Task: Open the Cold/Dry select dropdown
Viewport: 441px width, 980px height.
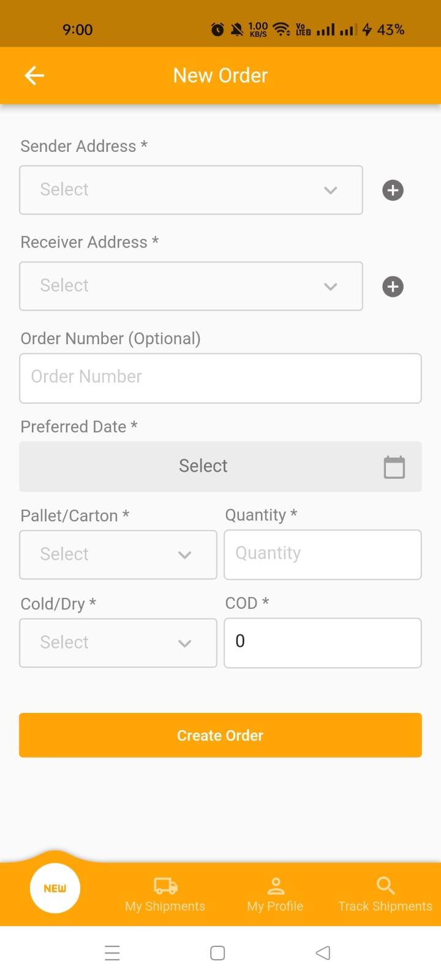Action: (x=118, y=643)
